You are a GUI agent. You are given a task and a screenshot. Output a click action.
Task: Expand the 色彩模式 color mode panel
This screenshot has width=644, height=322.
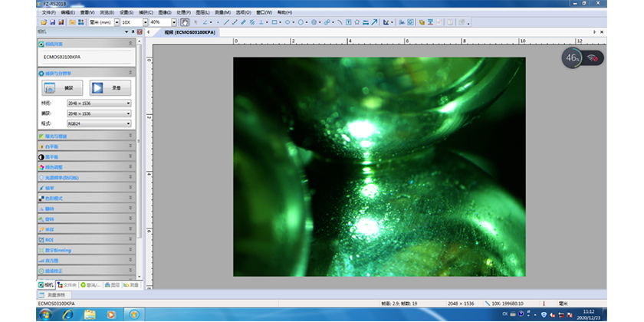pos(86,198)
